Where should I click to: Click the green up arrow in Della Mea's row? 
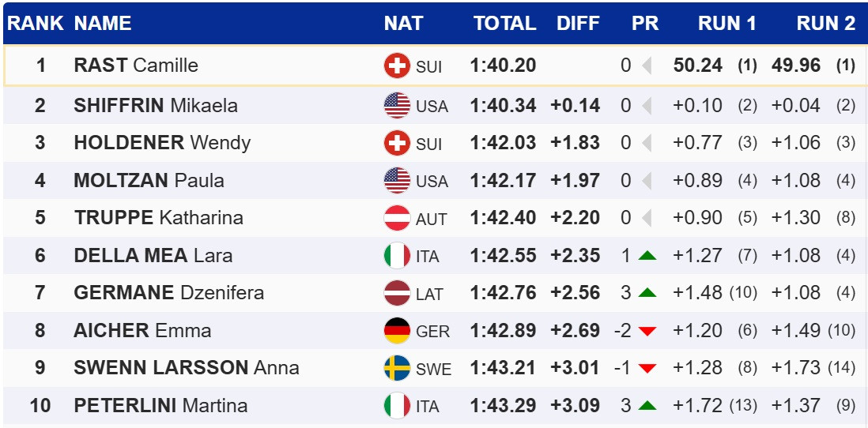[x=647, y=256]
